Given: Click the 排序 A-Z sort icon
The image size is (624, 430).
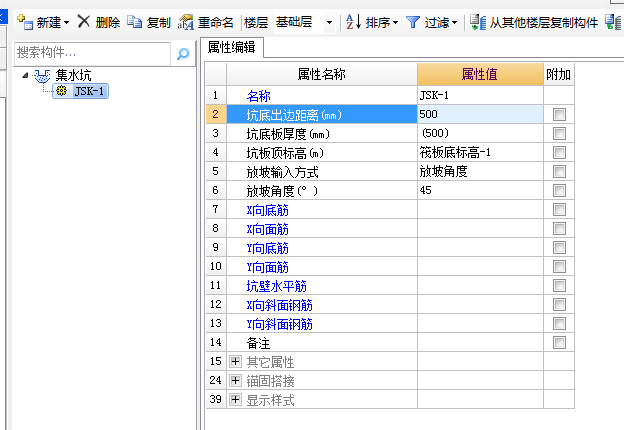Looking at the screenshot, I should click(353, 21).
